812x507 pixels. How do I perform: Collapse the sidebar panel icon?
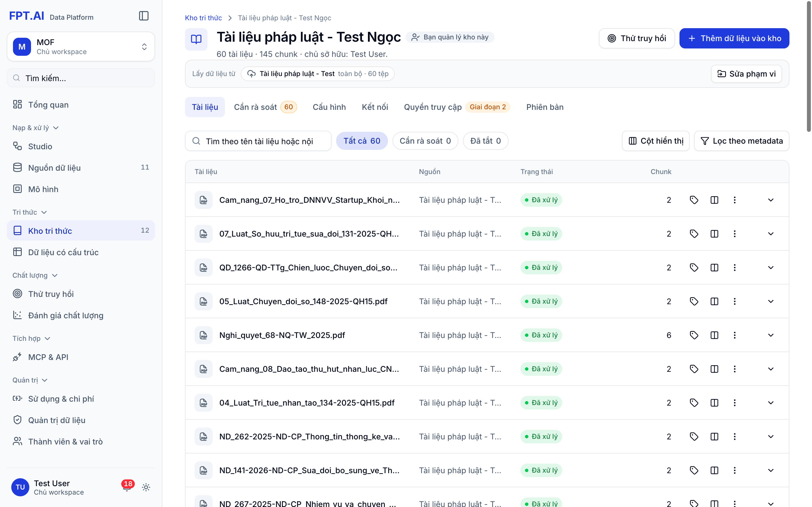point(144,16)
